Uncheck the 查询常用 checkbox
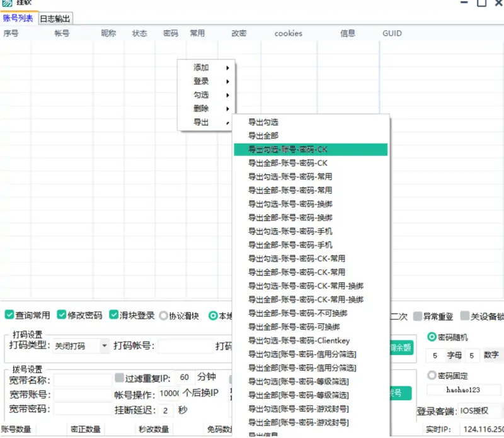 click(8, 316)
